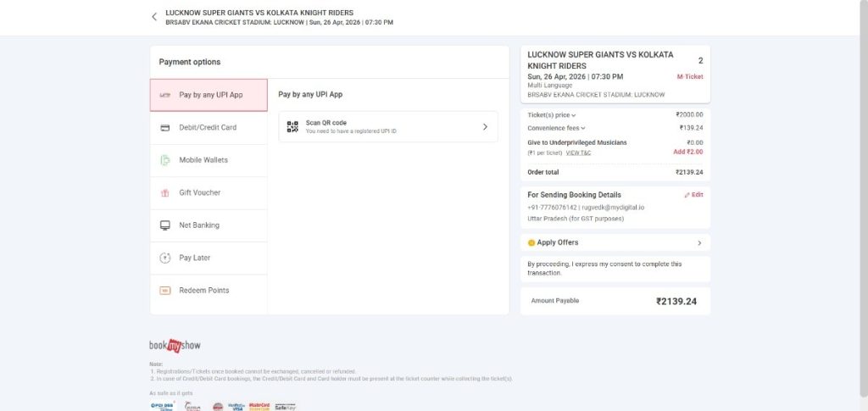The height and width of the screenshot is (411, 868).
Task: Click the Debit/Credit Card icon
Action: tap(164, 128)
